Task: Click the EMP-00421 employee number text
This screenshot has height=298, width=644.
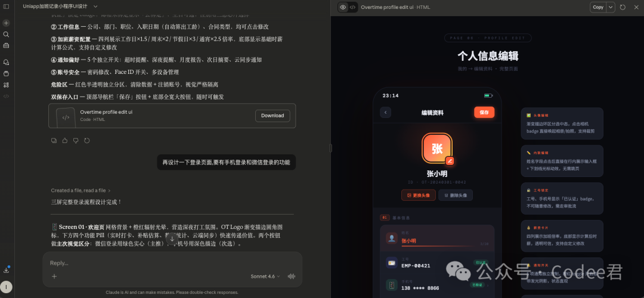Action: pyautogui.click(x=416, y=266)
